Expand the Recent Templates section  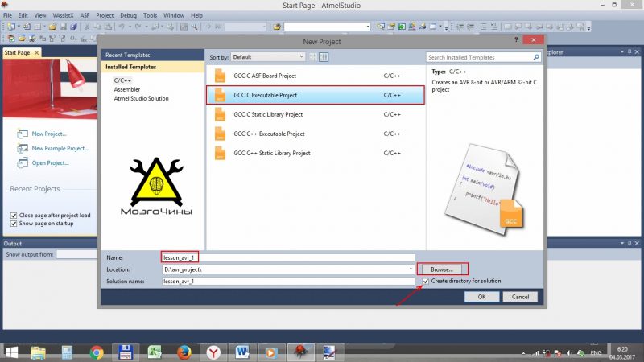(x=152, y=55)
